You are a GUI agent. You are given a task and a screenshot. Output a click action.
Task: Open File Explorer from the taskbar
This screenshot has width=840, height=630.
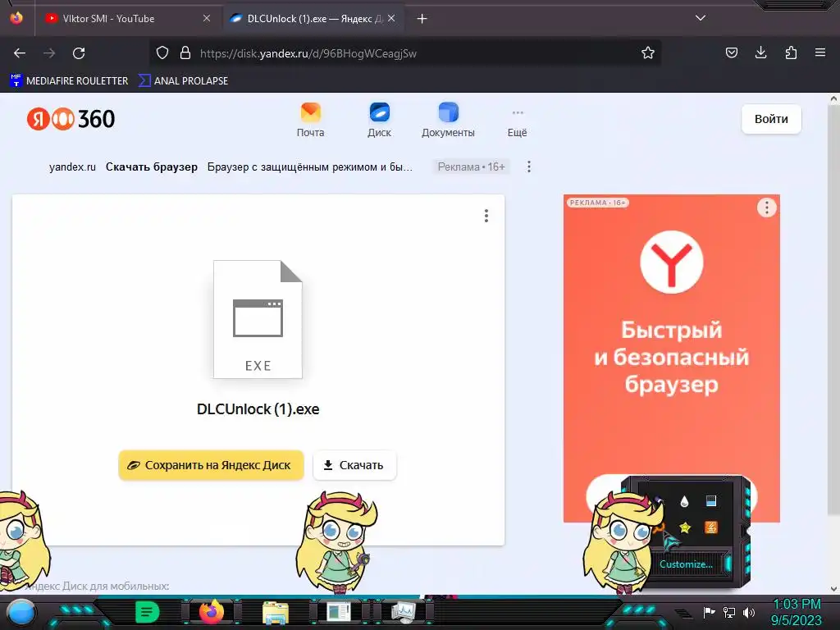coord(276,613)
